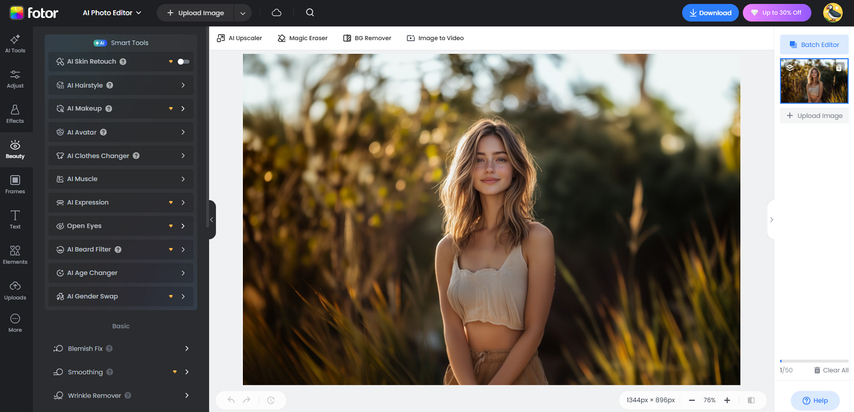The height and width of the screenshot is (412, 854).
Task: Open the Elements sidebar panel
Action: click(x=15, y=254)
